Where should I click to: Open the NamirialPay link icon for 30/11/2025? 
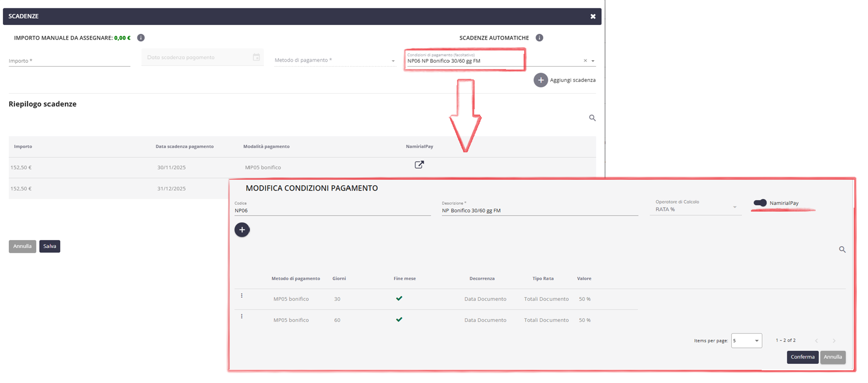pos(419,165)
